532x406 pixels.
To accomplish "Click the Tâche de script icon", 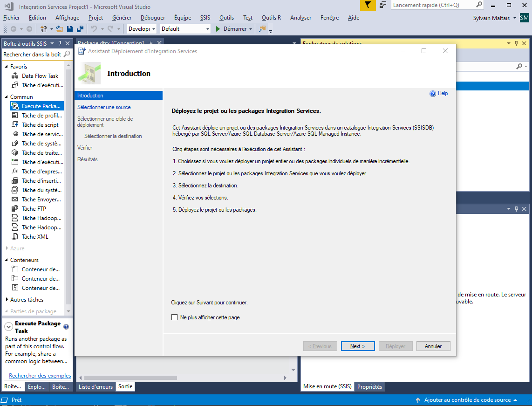I will pyautogui.click(x=15, y=124).
